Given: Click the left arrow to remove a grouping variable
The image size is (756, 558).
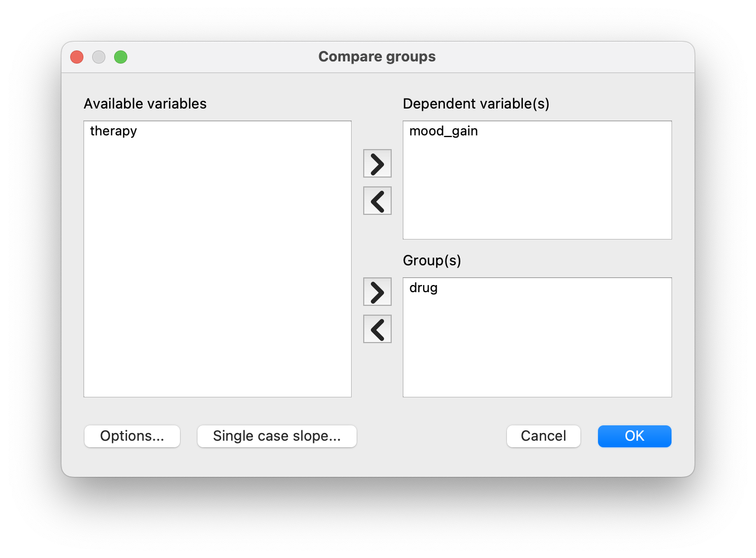Looking at the screenshot, I should pyautogui.click(x=377, y=329).
